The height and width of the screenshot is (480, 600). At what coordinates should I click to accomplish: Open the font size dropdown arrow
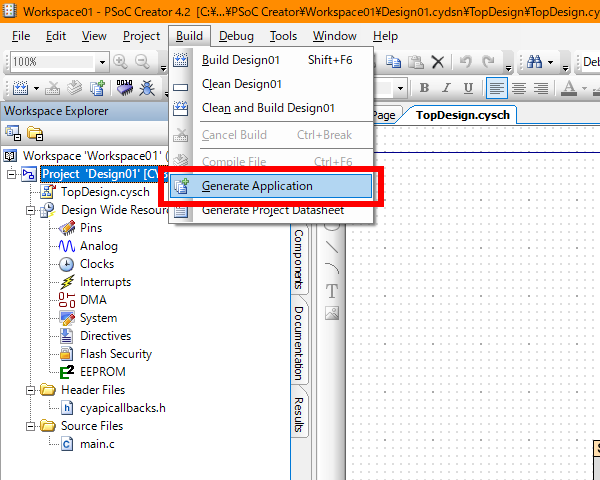[400, 88]
